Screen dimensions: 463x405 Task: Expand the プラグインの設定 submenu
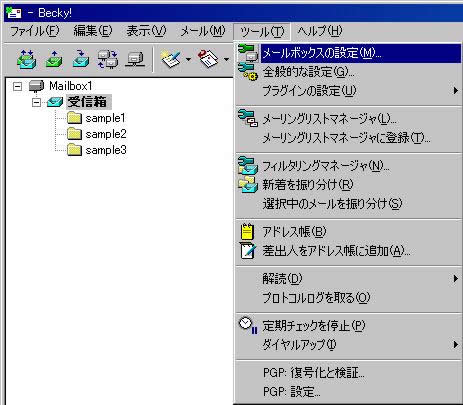point(348,91)
